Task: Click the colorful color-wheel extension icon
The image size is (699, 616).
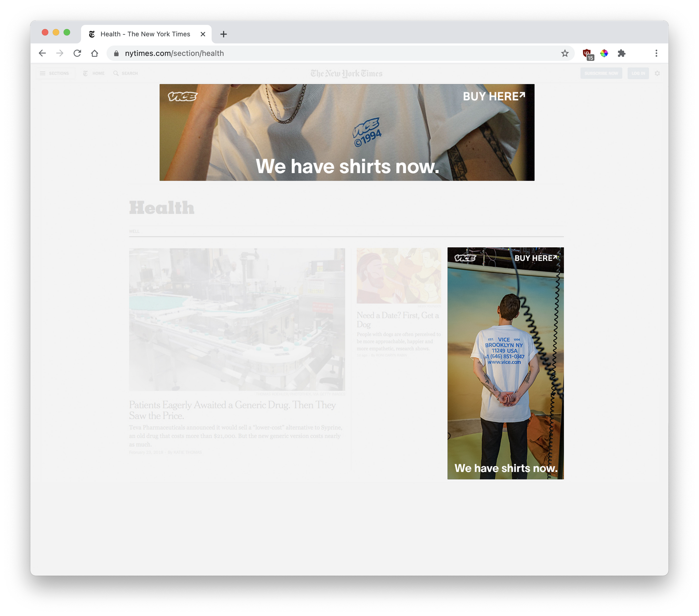Action: click(x=604, y=53)
